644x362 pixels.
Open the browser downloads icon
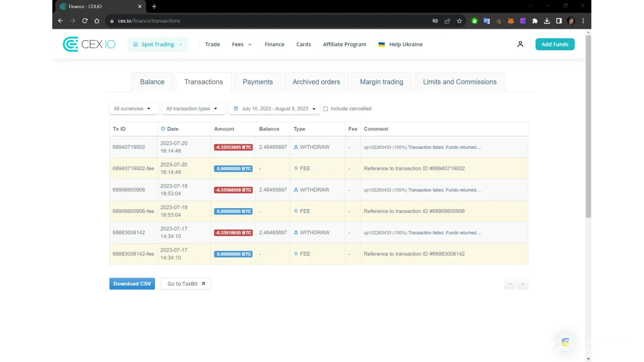click(547, 21)
